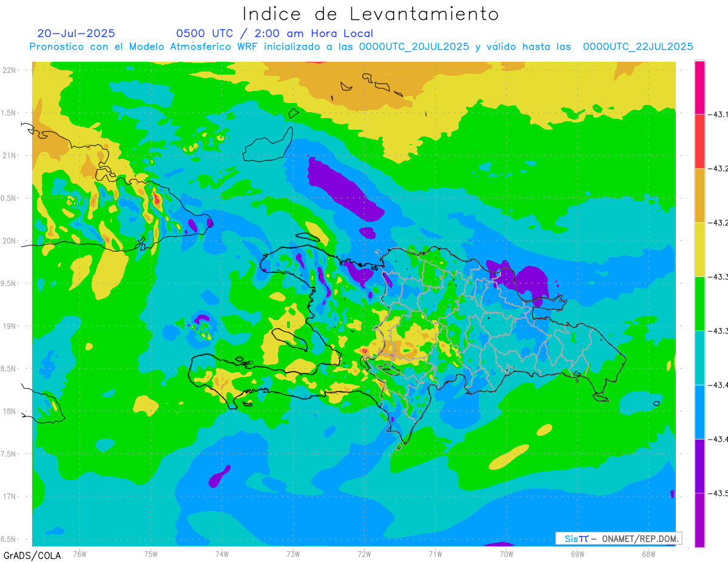The image size is (728, 562).
Task: Pick the bottom violet swatch in the color bar
Action: coord(699,520)
